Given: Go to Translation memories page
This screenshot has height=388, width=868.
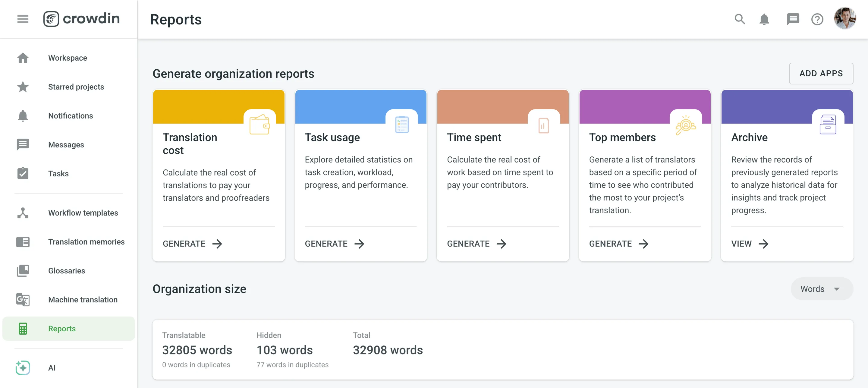Looking at the screenshot, I should click(x=86, y=242).
